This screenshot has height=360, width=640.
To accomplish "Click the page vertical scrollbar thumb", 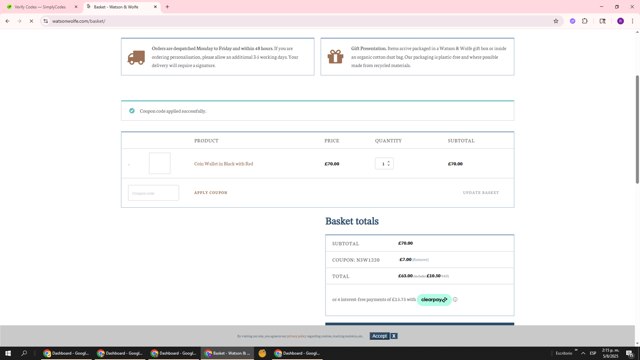I will (637, 129).
